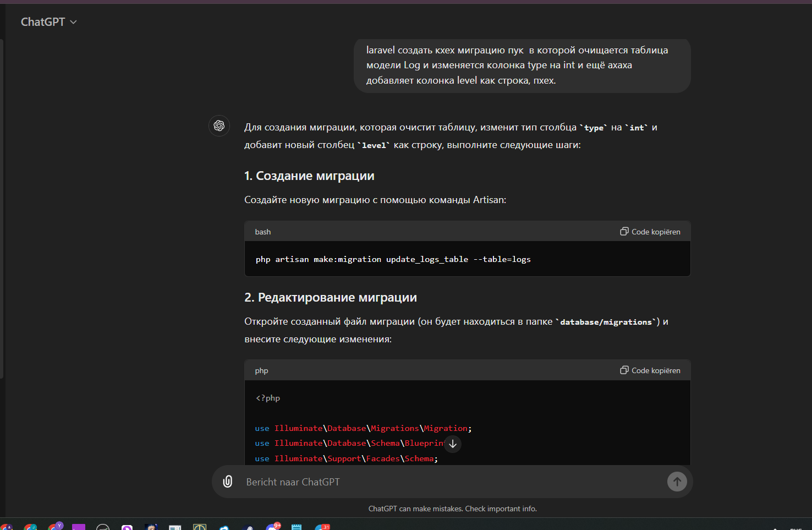Click the 'ChatGPT can make mistakes' disclaimer text

(x=453, y=509)
